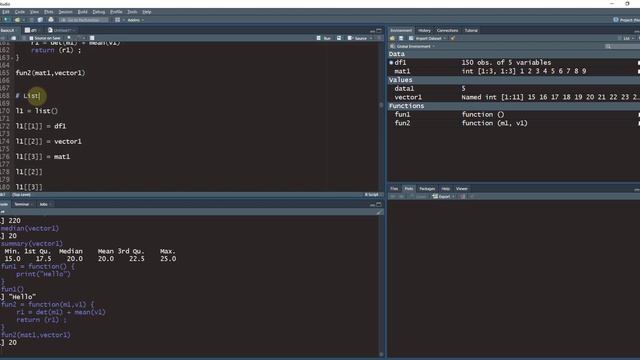
Task: Expand the df1 data frame entry
Action: tap(391, 62)
